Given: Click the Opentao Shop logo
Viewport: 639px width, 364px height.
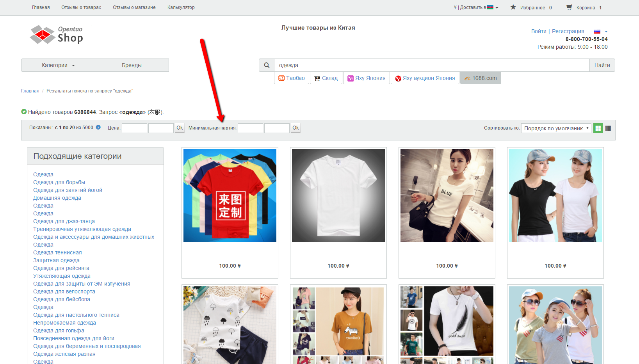Looking at the screenshot, I should (57, 35).
